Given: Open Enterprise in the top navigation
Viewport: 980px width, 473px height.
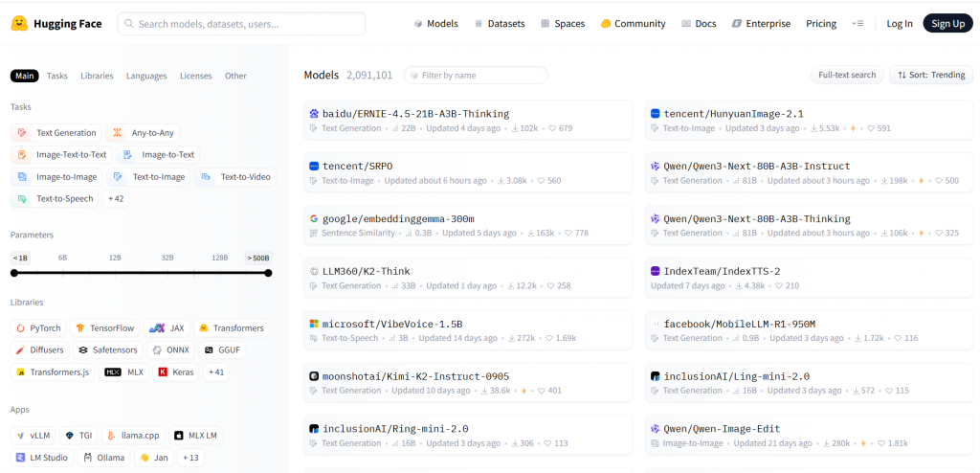Looking at the screenshot, I should (761, 24).
